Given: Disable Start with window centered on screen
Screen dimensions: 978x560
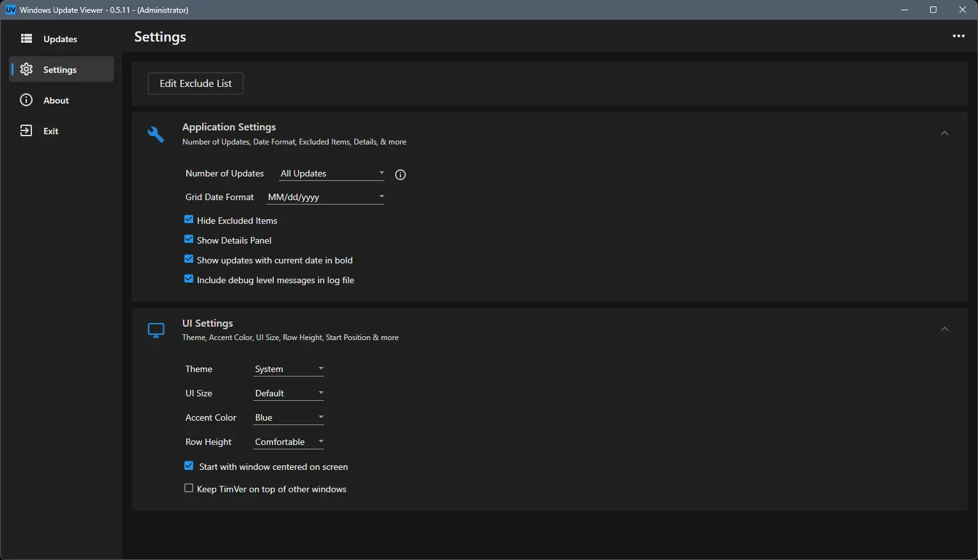Looking at the screenshot, I should (x=189, y=466).
